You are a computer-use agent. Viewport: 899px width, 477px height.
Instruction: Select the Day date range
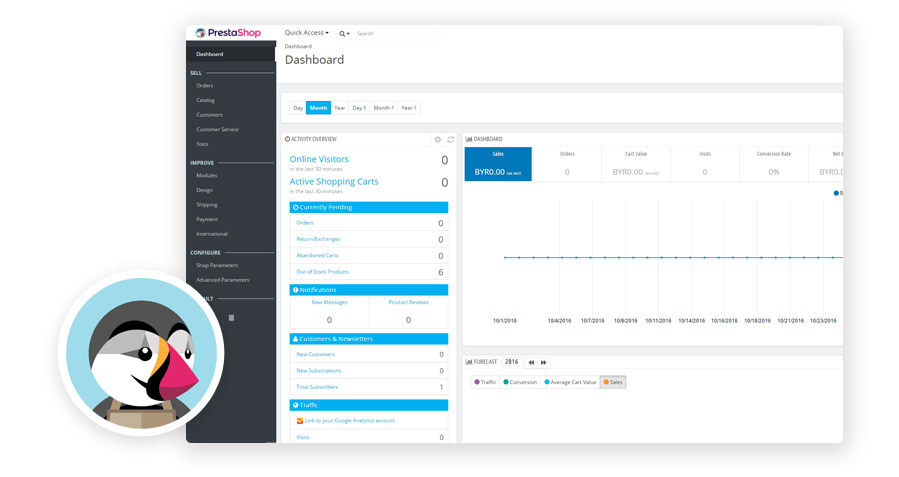(298, 108)
